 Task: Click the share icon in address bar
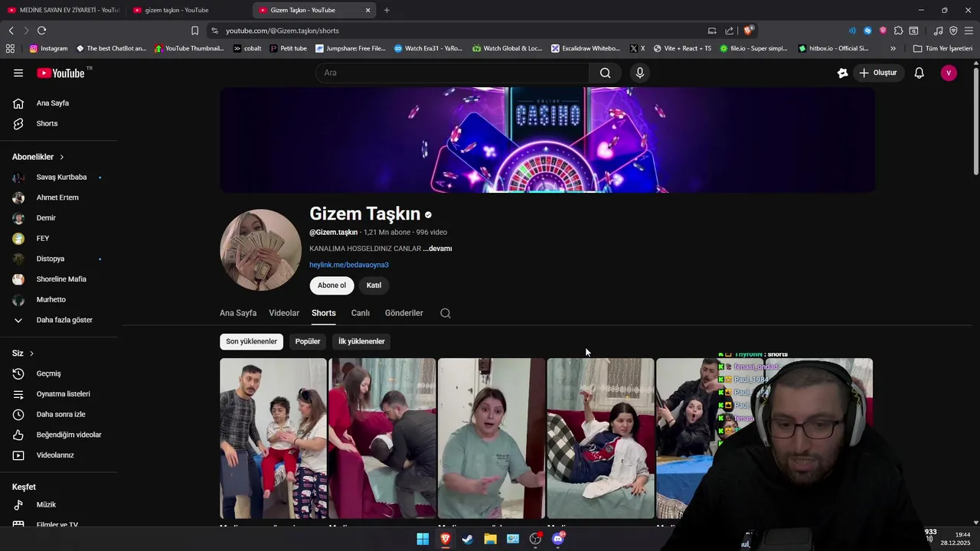[729, 31]
